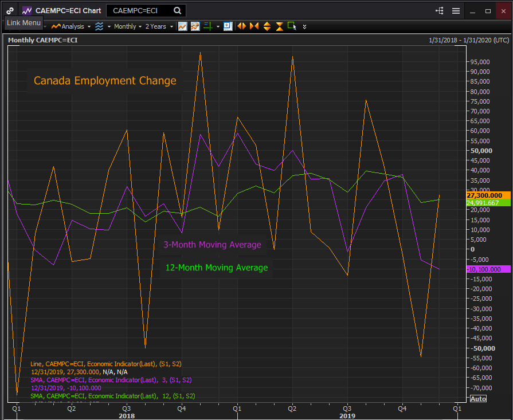The height and width of the screenshot is (420, 513).
Task: Select the line chart style icon
Action: tap(182, 26)
